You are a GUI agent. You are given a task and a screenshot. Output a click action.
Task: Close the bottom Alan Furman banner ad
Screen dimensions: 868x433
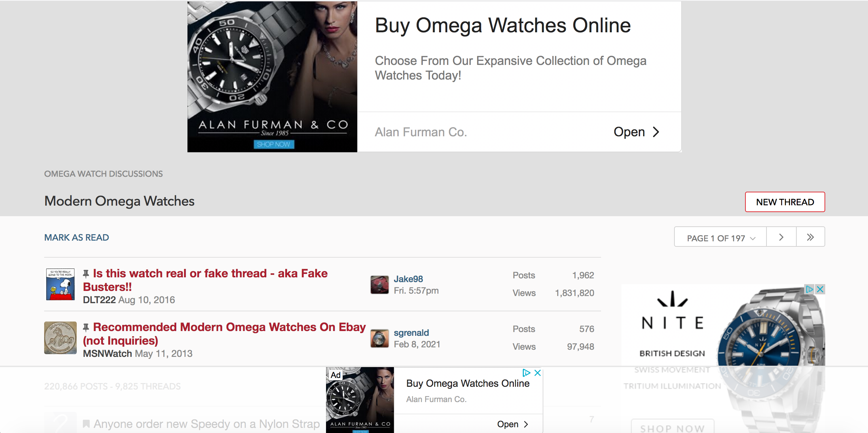538,373
